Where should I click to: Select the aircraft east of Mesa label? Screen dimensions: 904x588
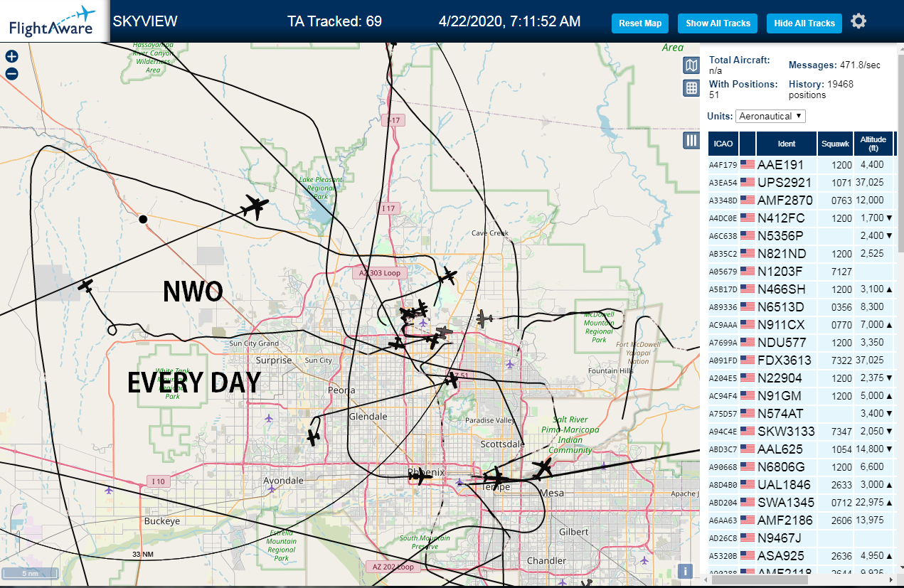point(543,469)
